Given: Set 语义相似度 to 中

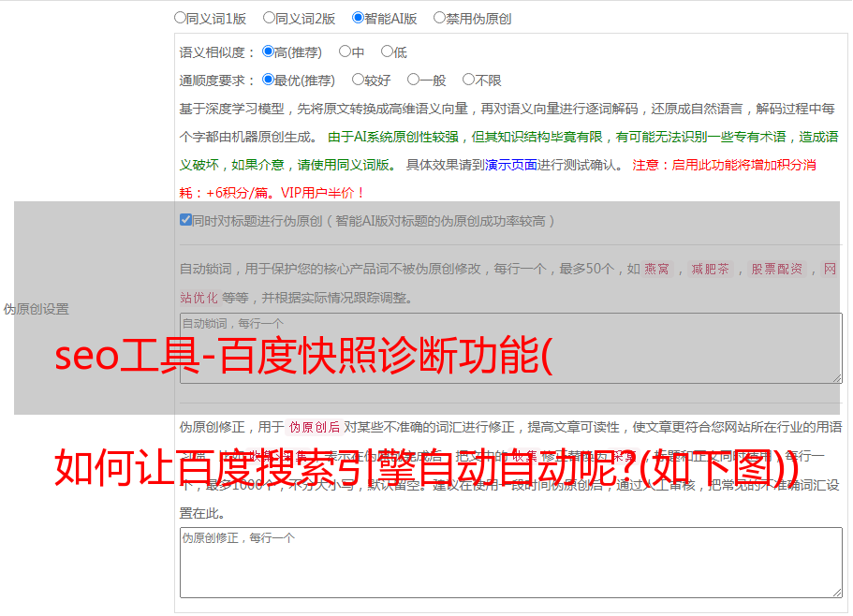Looking at the screenshot, I should click(x=345, y=51).
